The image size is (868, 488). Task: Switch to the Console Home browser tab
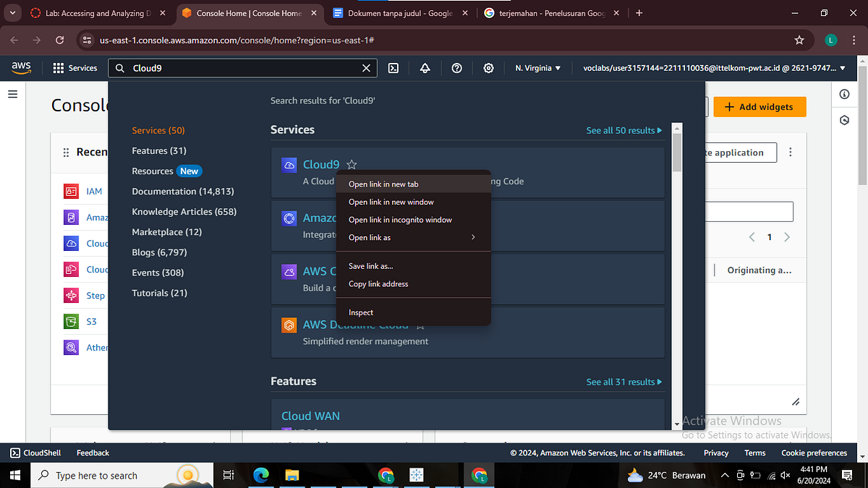pyautogui.click(x=241, y=12)
